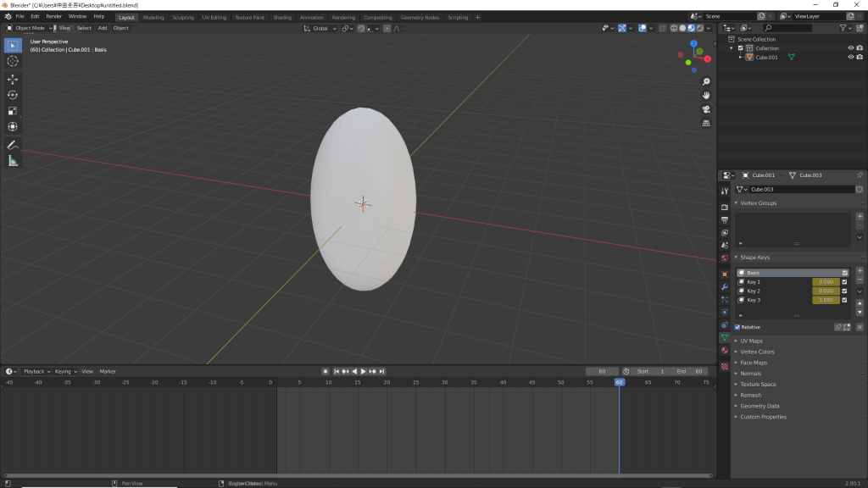Viewport: 868px width, 488px height.
Task: Click Jump to Endpoint playback button
Action: (x=382, y=370)
